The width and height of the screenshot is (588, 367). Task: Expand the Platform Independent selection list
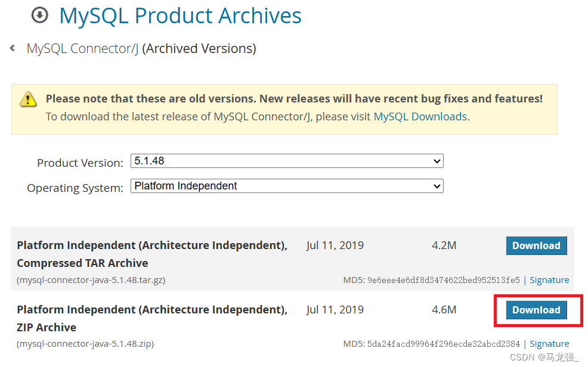coord(436,186)
